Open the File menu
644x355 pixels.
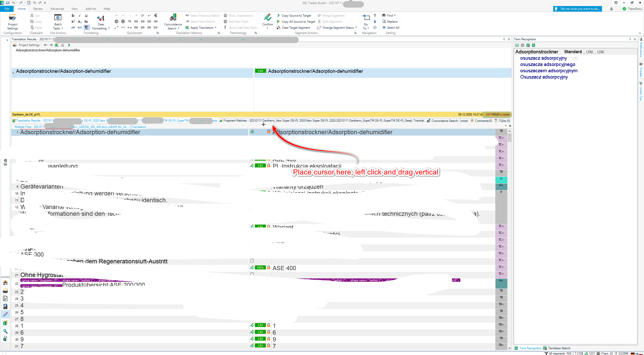coord(7,9)
